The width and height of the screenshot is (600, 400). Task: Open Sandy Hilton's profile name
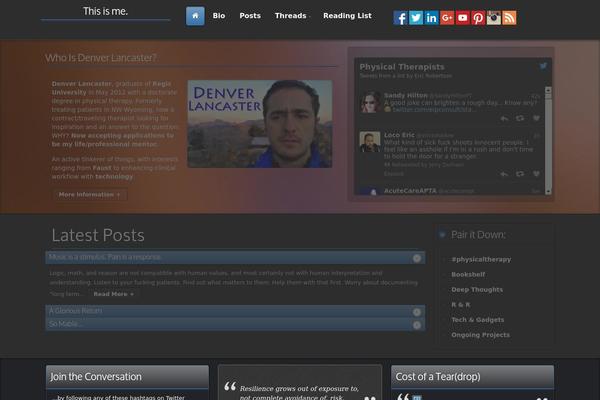[x=406, y=95]
